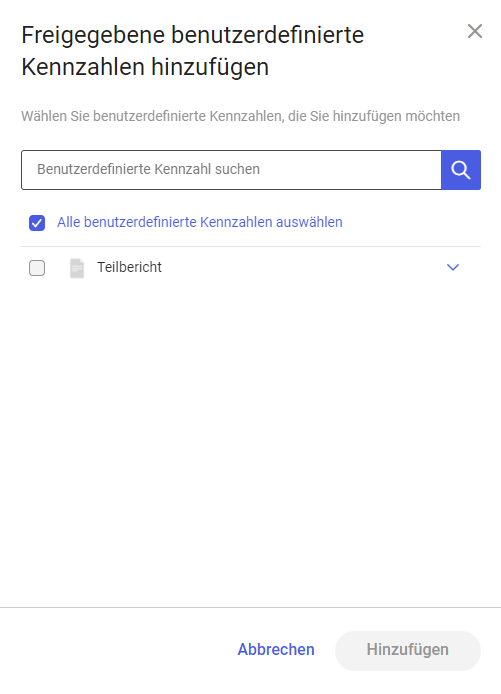The image size is (501, 694).
Task: Uncheck the select all Kennzahlen checkbox
Action: click(x=37, y=223)
